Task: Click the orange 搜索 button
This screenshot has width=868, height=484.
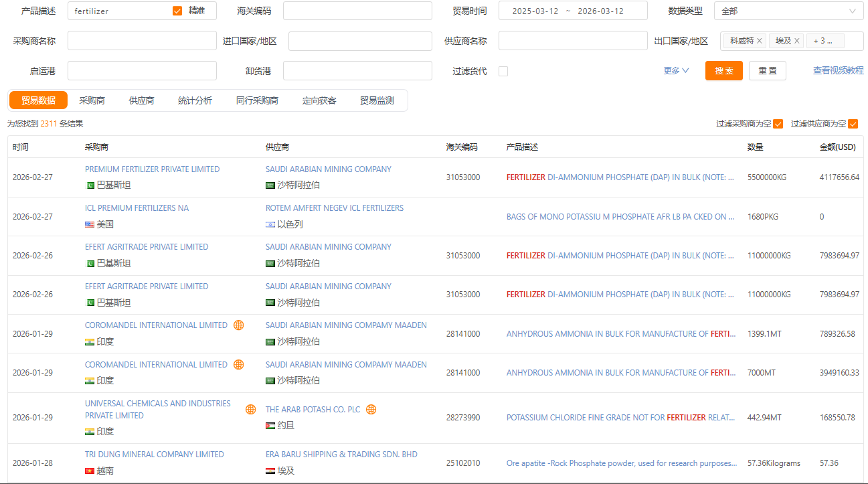Action: click(724, 71)
